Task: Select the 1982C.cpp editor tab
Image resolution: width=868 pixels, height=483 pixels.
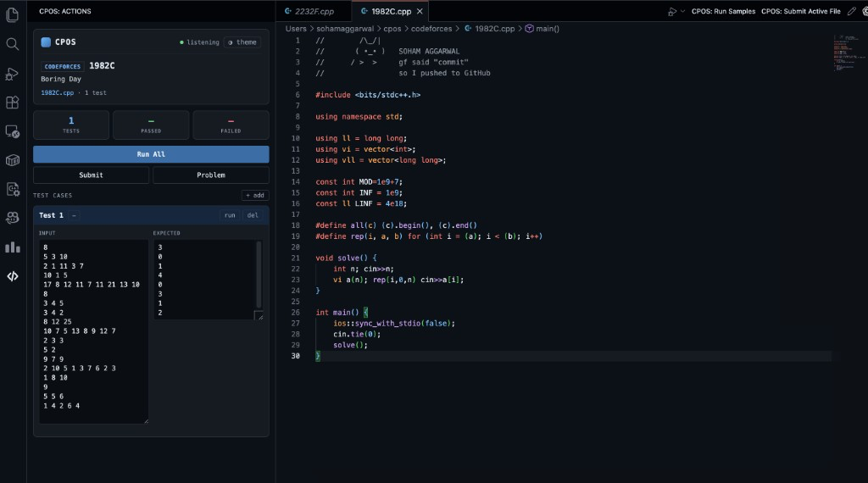Action: [390, 11]
